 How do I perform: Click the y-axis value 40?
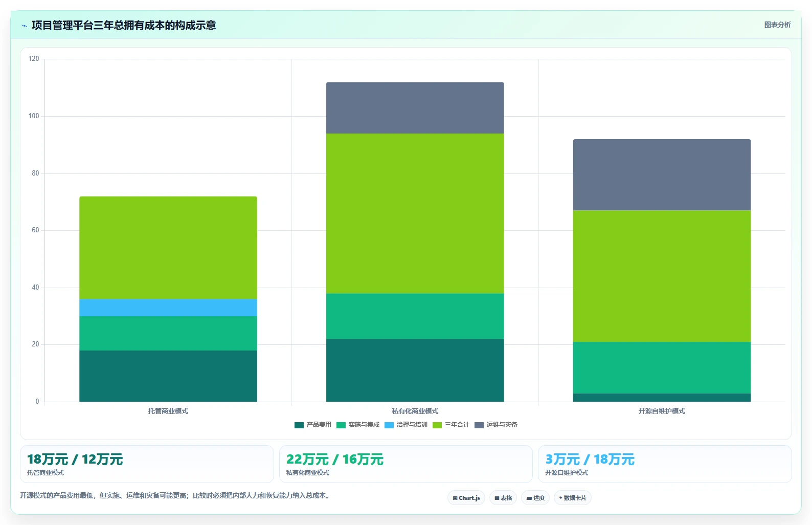tap(35, 288)
